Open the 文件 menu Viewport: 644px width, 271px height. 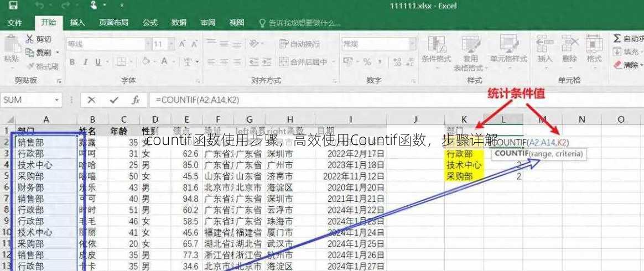point(15,23)
